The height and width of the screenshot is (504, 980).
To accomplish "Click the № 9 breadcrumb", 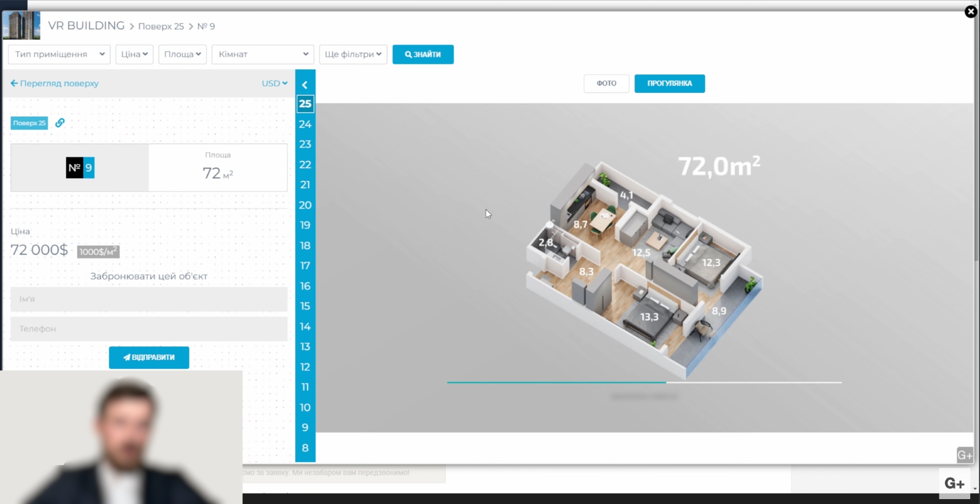I will tap(206, 26).
